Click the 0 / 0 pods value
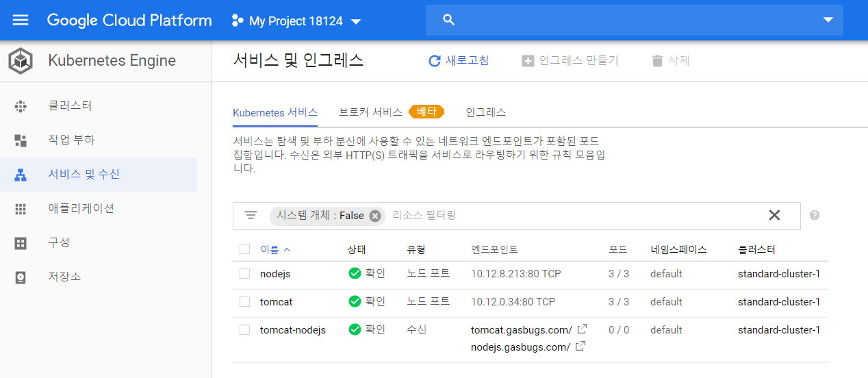 coord(619,329)
